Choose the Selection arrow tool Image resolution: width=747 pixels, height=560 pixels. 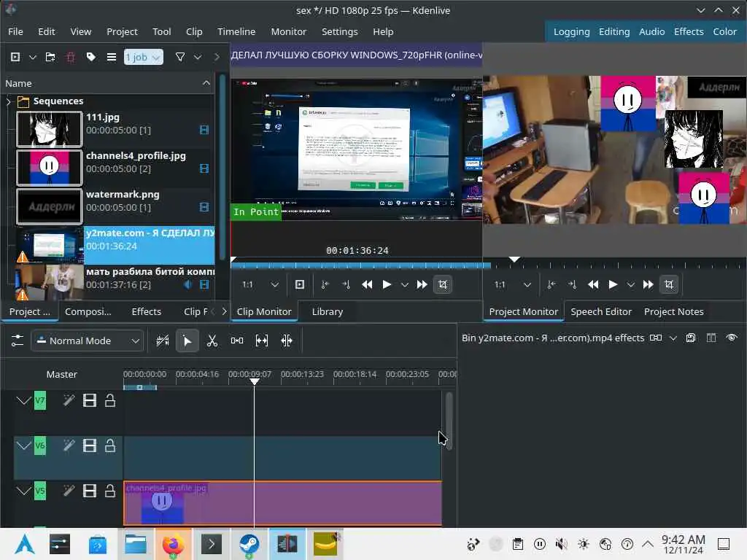(x=187, y=341)
